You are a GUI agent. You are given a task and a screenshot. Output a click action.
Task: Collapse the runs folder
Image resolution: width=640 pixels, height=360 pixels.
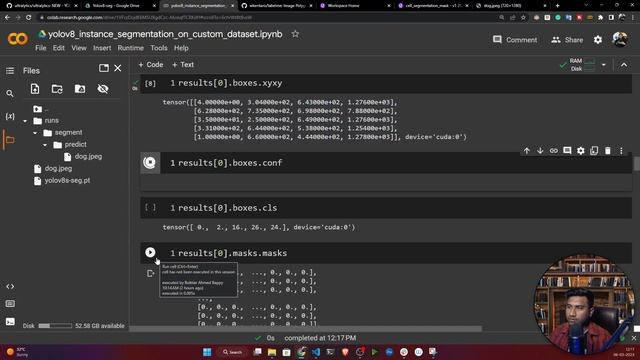point(25,121)
